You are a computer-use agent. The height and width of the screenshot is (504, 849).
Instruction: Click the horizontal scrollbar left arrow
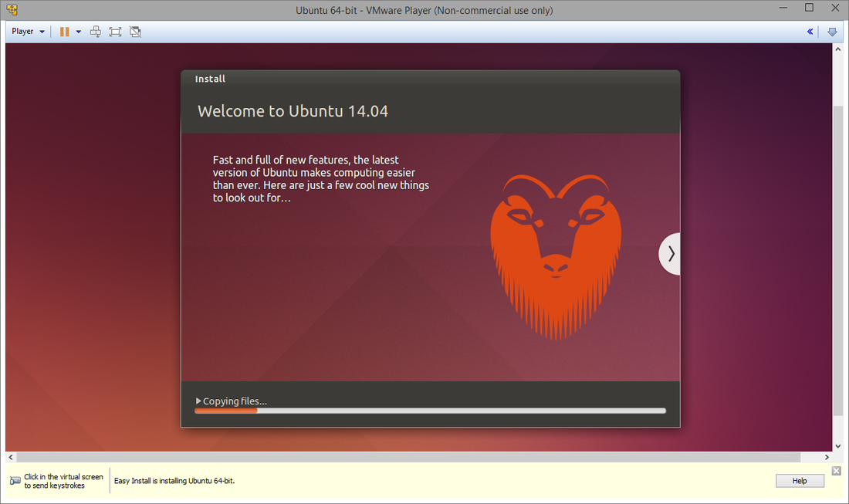click(x=11, y=458)
